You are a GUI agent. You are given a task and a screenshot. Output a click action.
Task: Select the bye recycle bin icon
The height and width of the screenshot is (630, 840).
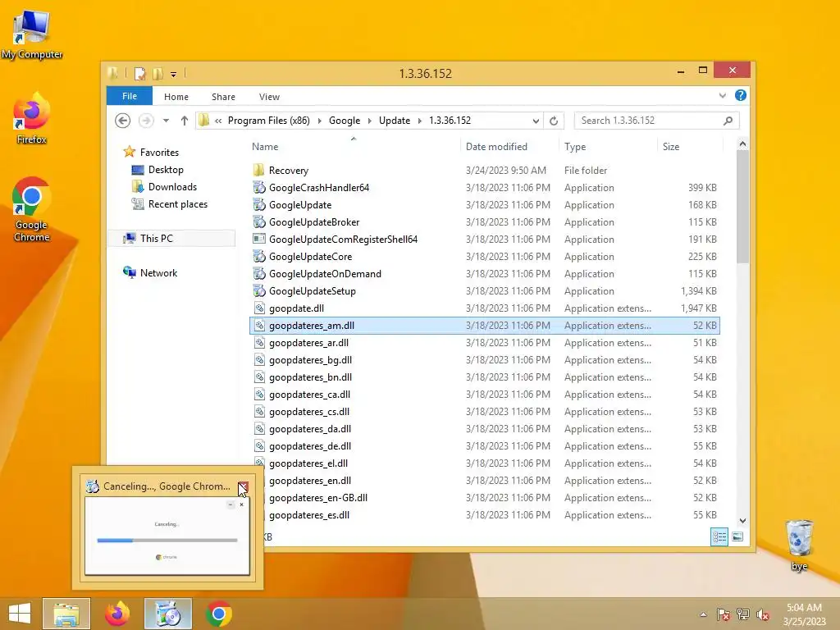click(799, 546)
